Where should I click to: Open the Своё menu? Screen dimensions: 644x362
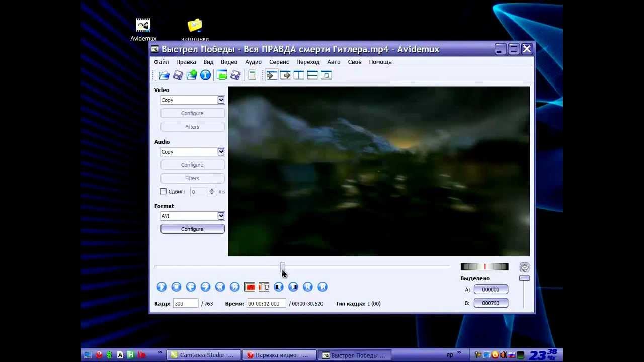[355, 62]
